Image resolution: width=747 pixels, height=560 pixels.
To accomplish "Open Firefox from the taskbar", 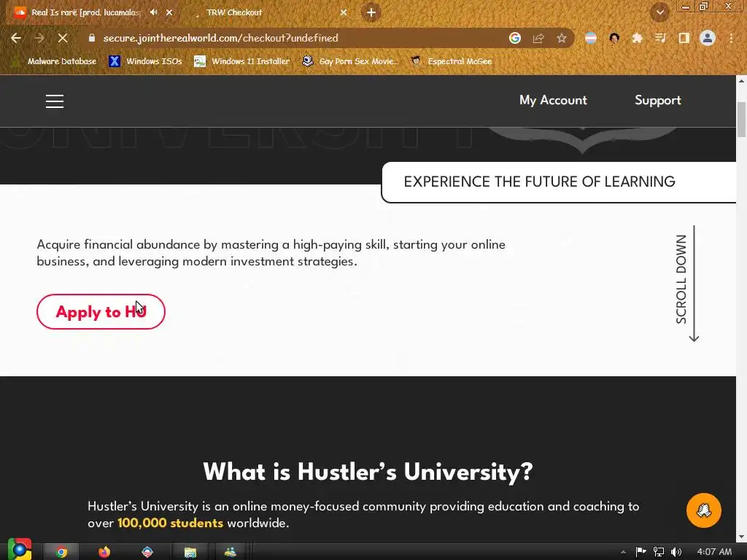I will click(104, 552).
